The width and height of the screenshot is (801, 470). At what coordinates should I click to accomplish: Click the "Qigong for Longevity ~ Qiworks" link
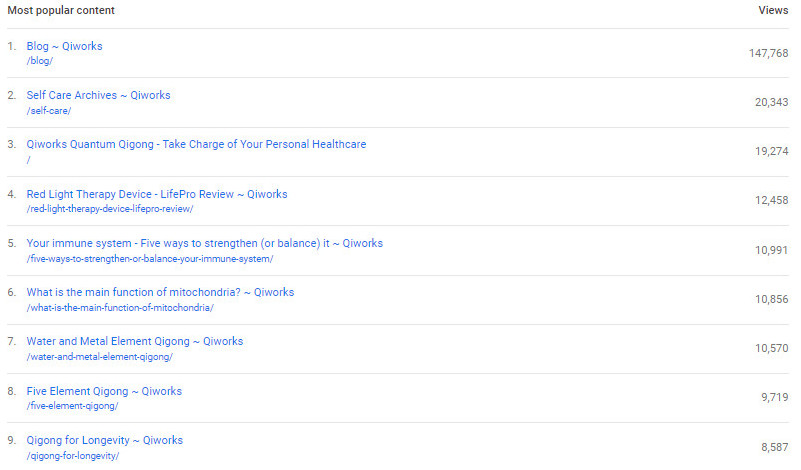coord(104,440)
